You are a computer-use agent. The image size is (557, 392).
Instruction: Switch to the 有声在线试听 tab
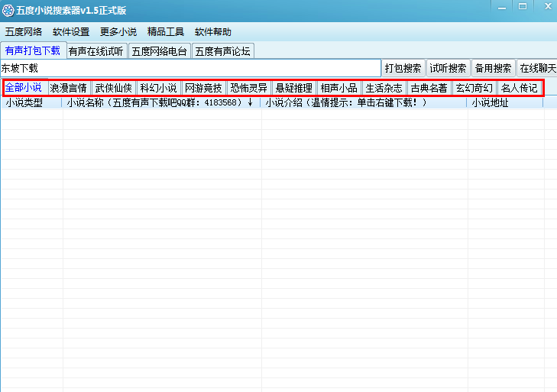tap(96, 51)
